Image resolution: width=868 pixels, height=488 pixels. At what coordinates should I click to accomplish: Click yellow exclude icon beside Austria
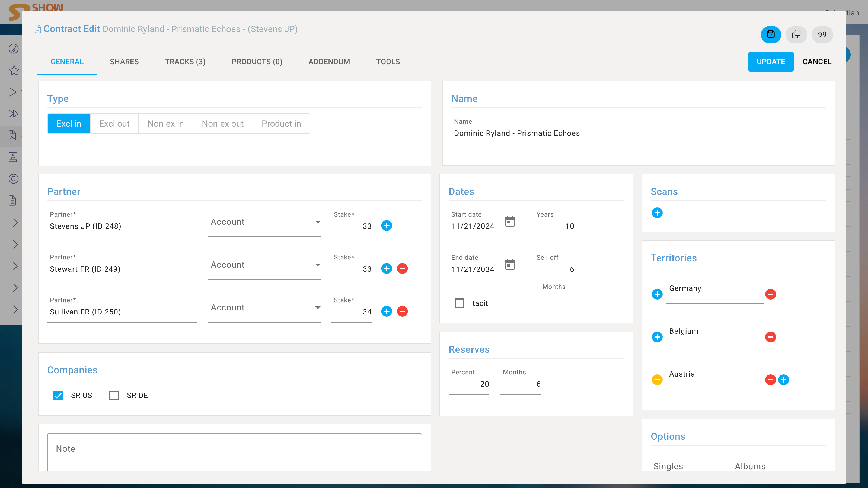pos(657,380)
